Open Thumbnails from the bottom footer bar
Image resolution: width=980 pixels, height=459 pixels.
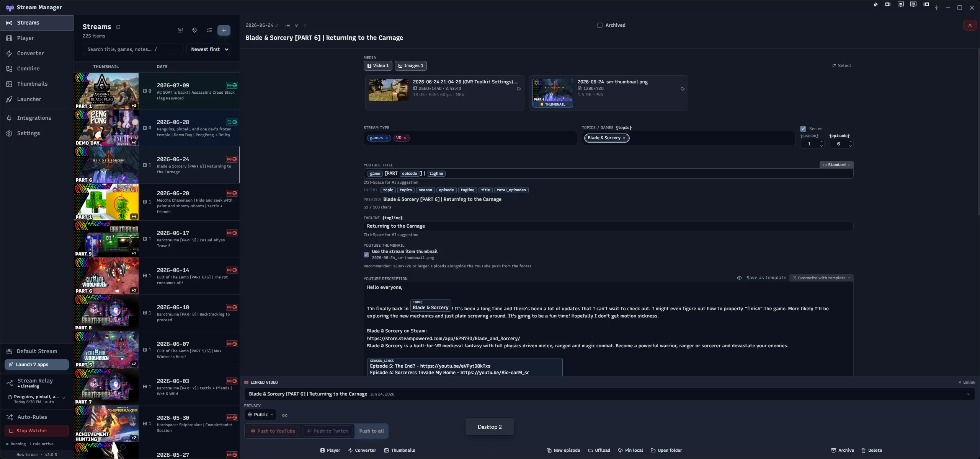coord(400,451)
